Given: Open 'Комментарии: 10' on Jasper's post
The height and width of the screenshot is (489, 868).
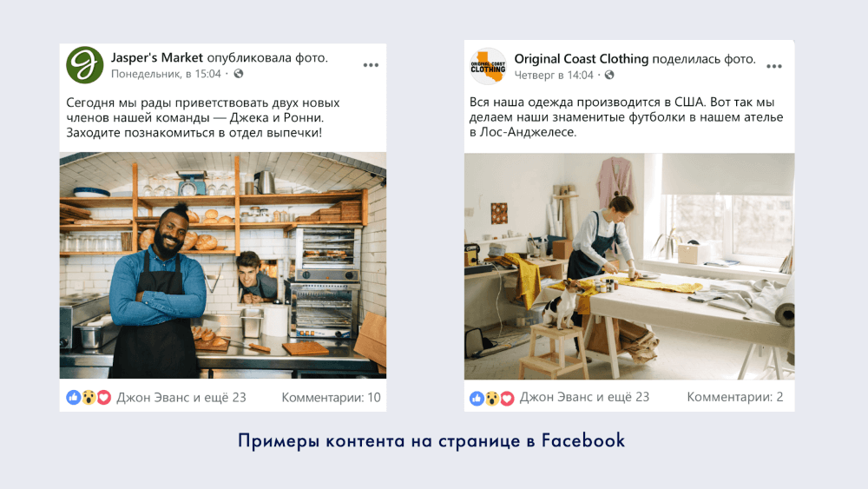Looking at the screenshot, I should click(x=331, y=397).
